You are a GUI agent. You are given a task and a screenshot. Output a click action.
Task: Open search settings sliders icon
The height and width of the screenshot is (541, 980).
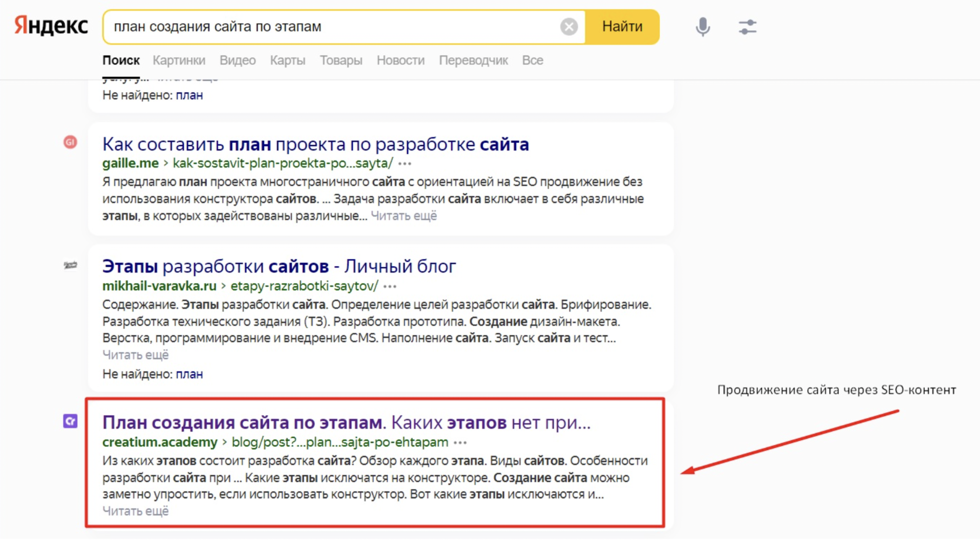pos(747,27)
